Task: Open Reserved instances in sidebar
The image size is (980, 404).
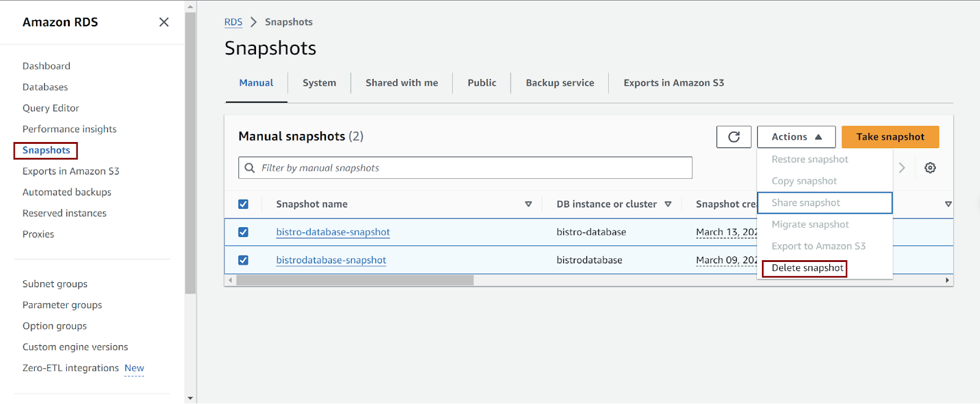Action: [64, 213]
